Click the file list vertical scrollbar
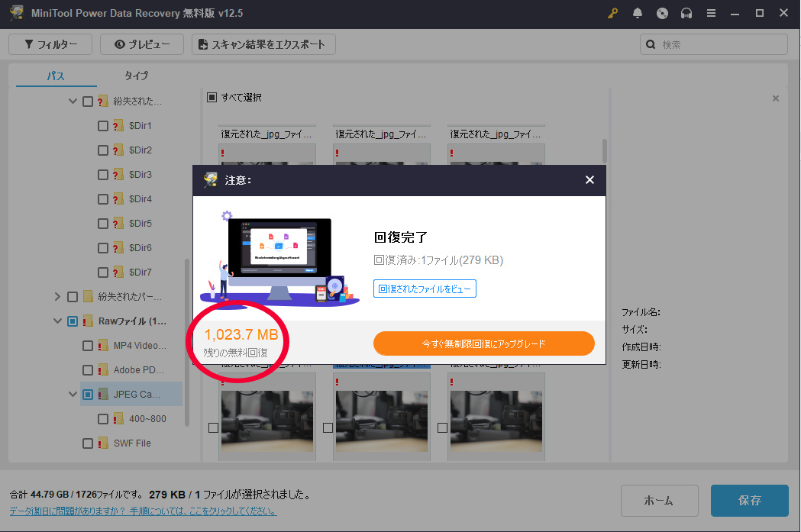 tap(604, 150)
